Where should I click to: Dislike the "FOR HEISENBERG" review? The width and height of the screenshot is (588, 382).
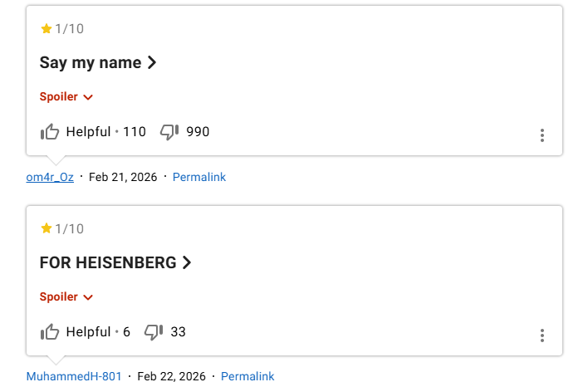pyautogui.click(x=154, y=332)
